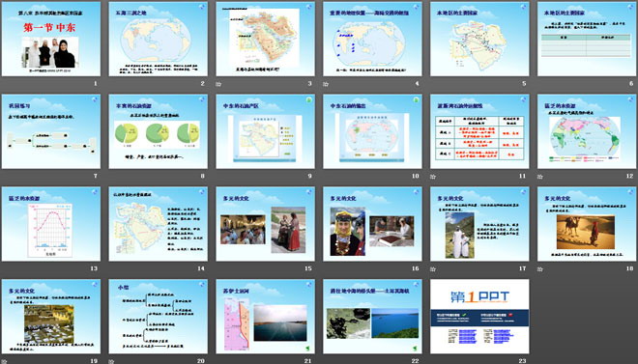This screenshot has width=638, height=364.
Task: Select slide 14 with the Middle East map
Action: coord(158,224)
